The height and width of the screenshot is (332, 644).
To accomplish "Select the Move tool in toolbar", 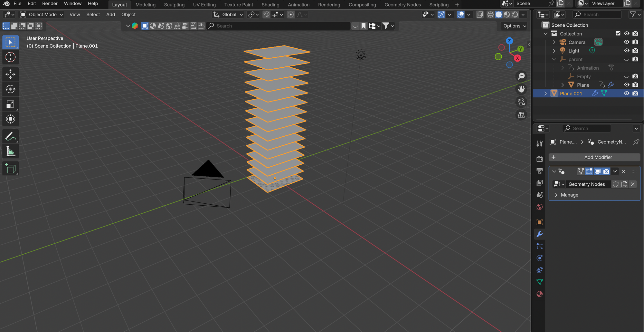I will coord(10,74).
